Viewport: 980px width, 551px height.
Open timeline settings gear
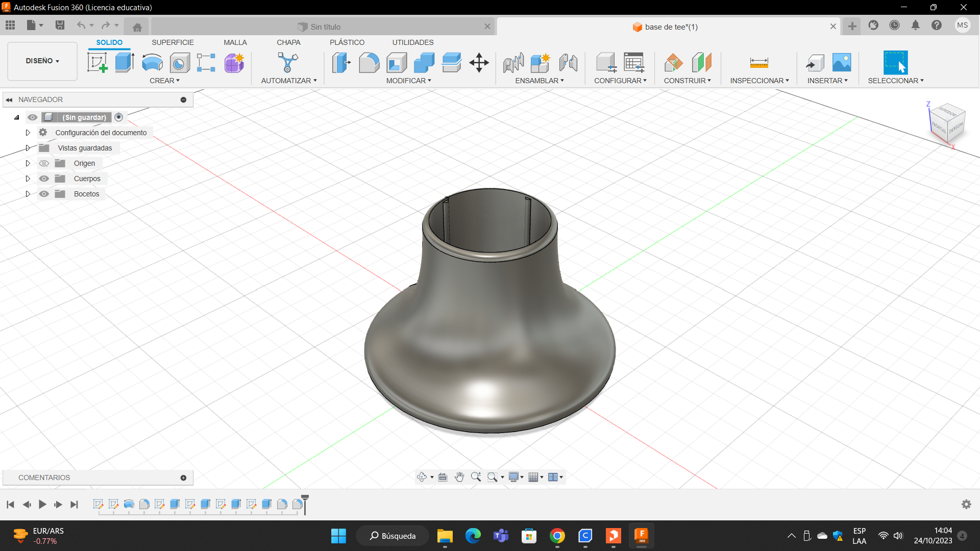(966, 504)
